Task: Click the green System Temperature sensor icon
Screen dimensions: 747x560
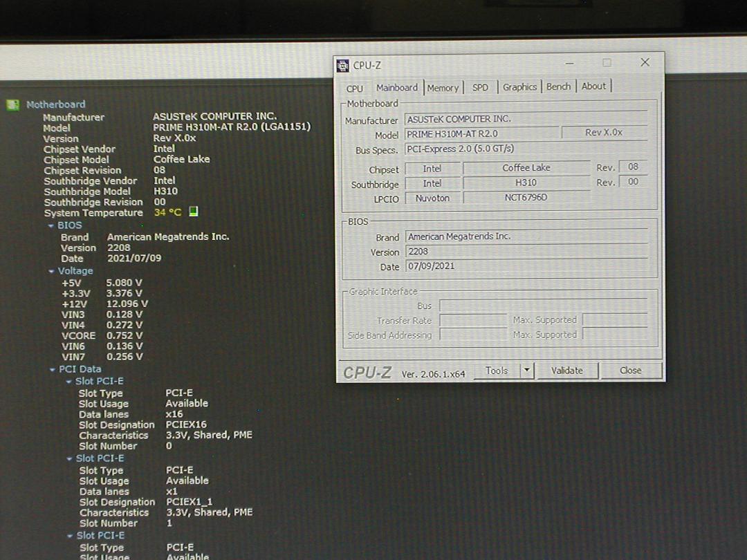Action: pyautogui.click(x=193, y=212)
